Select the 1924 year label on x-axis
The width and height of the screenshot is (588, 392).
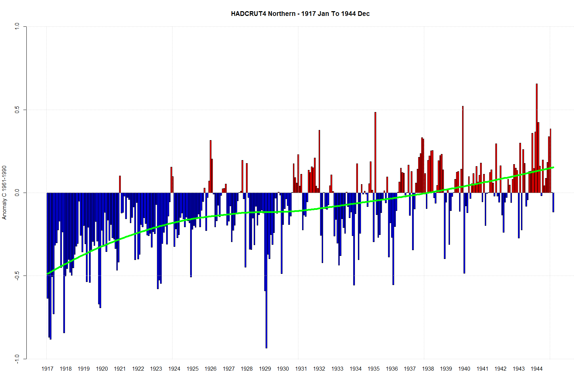click(x=174, y=369)
